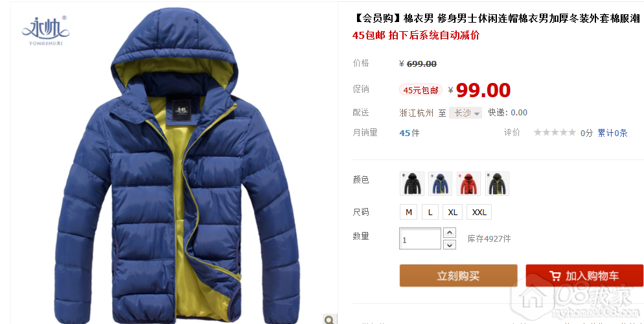Image resolution: width=644 pixels, height=324 pixels.
Task: Increase quantity with the up arrow
Action: pos(450,233)
